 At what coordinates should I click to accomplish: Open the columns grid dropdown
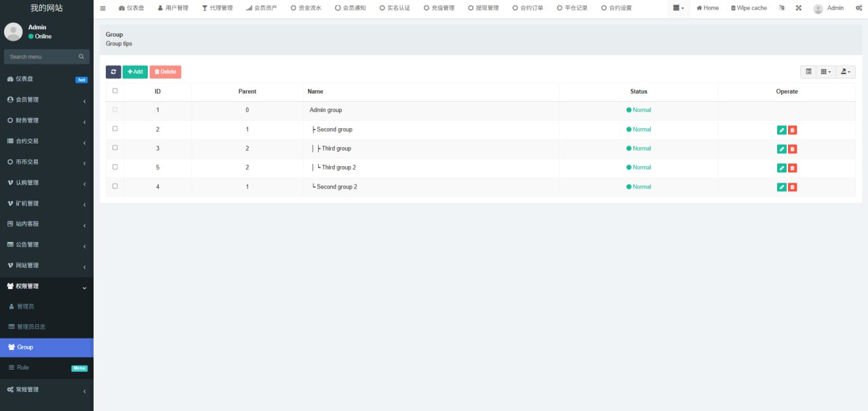point(825,72)
